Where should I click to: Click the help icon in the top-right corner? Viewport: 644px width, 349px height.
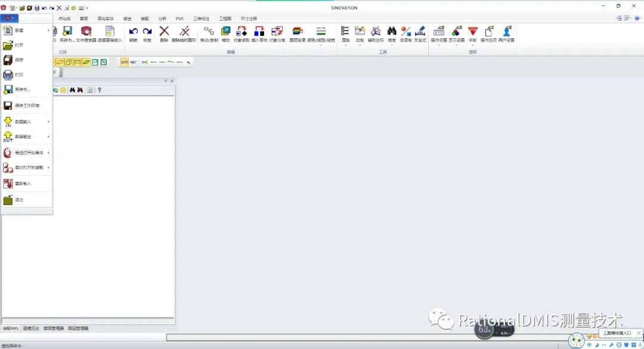pyautogui.click(x=637, y=18)
